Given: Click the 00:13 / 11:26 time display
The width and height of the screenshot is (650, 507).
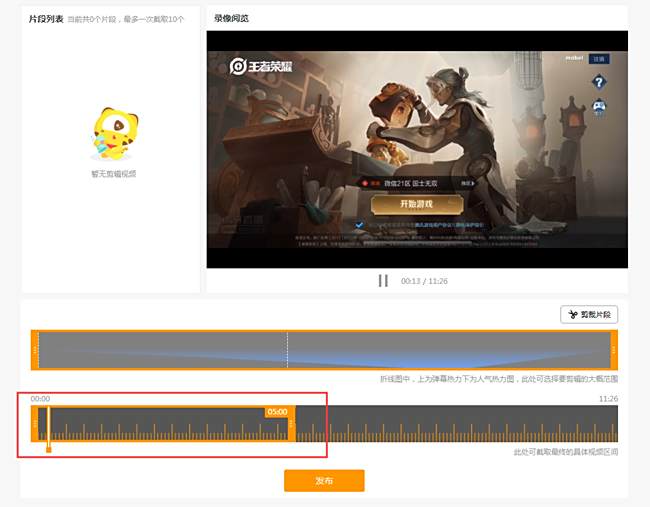Looking at the screenshot, I should tap(424, 281).
